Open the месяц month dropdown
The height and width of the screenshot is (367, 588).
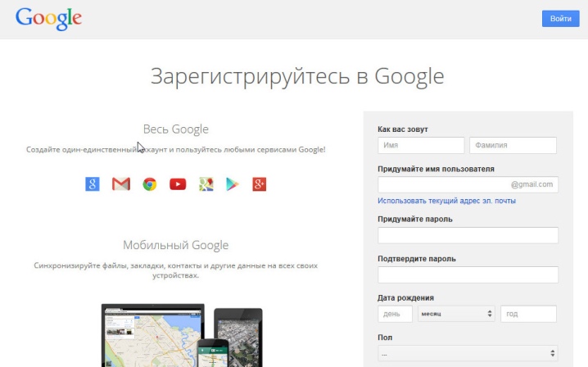pyautogui.click(x=456, y=314)
